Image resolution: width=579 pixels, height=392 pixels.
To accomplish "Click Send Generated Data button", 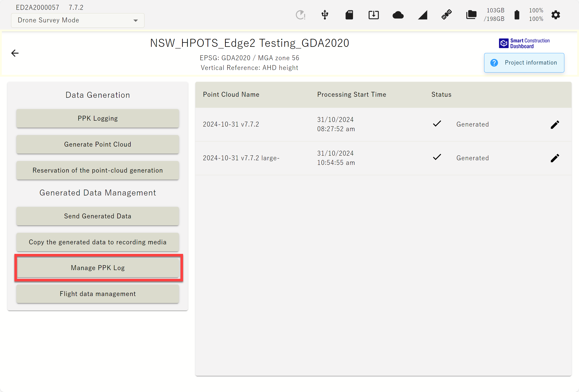I will (98, 216).
